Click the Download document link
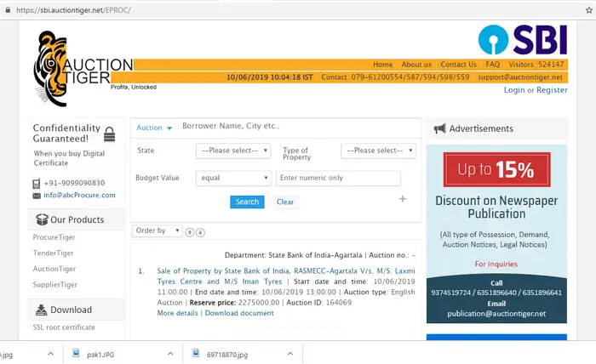This screenshot has height=364, width=596. pos(239,313)
